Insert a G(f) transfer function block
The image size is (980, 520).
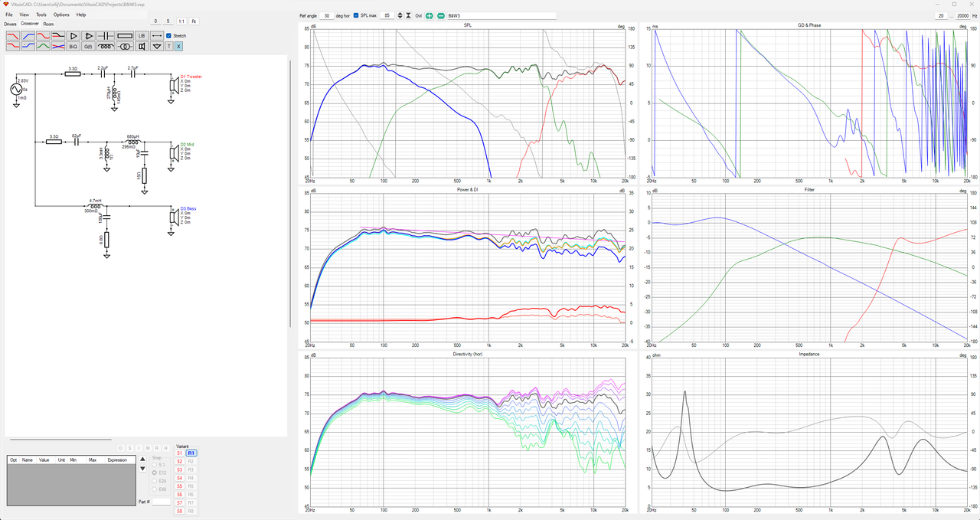coord(89,47)
